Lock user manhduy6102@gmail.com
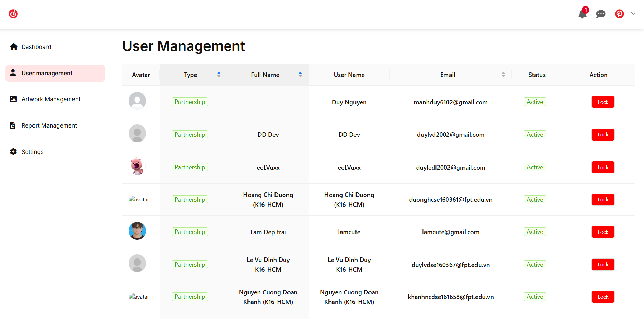644x319 pixels. pyautogui.click(x=603, y=102)
